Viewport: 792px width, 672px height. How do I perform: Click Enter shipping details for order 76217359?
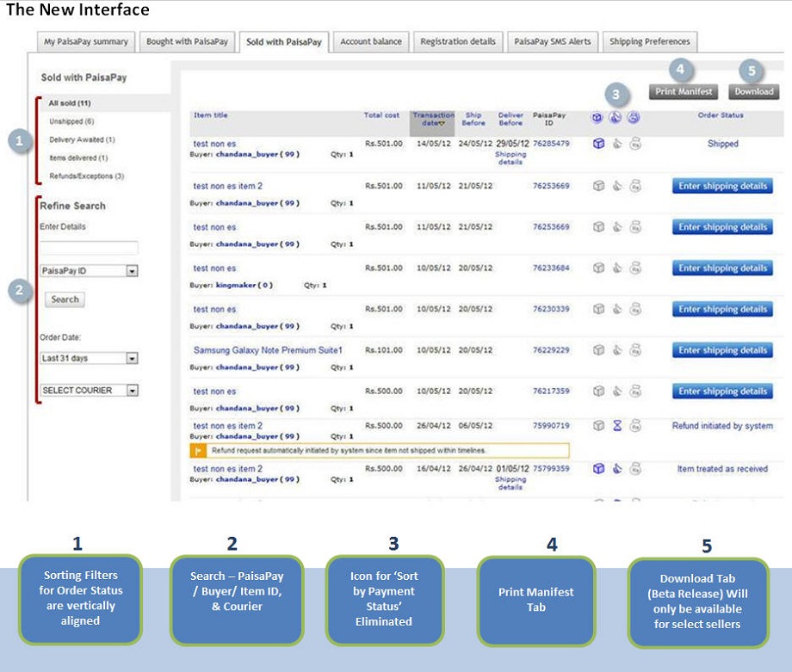722,391
